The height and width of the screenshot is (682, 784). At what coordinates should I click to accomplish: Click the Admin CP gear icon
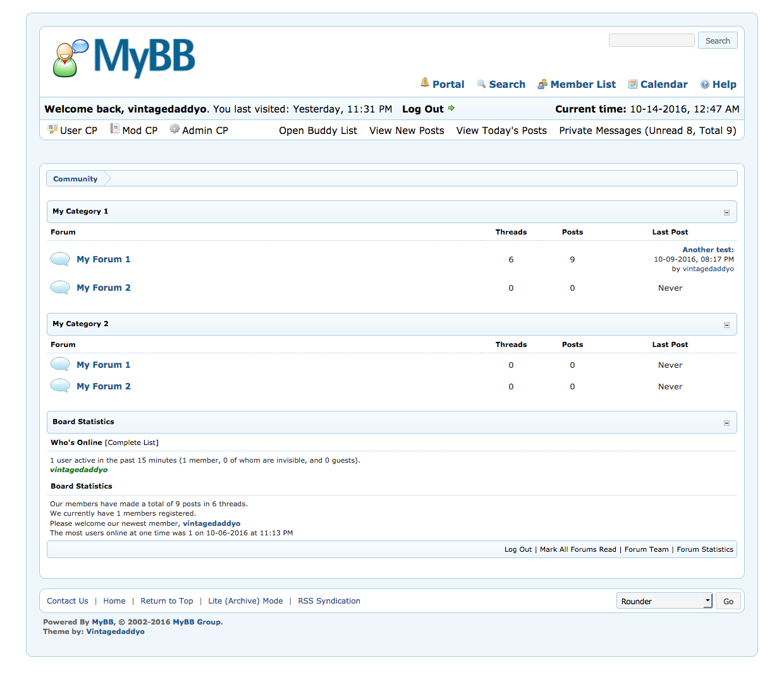175,129
